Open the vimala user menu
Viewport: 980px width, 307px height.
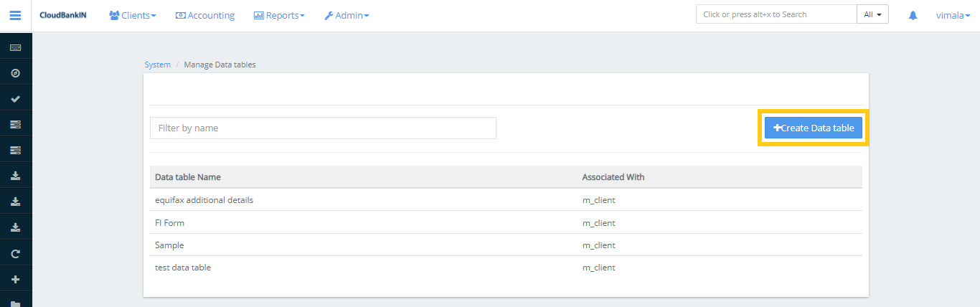951,15
